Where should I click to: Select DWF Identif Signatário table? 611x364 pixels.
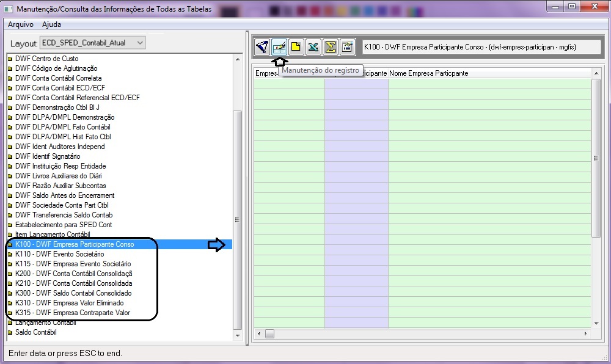tap(48, 156)
